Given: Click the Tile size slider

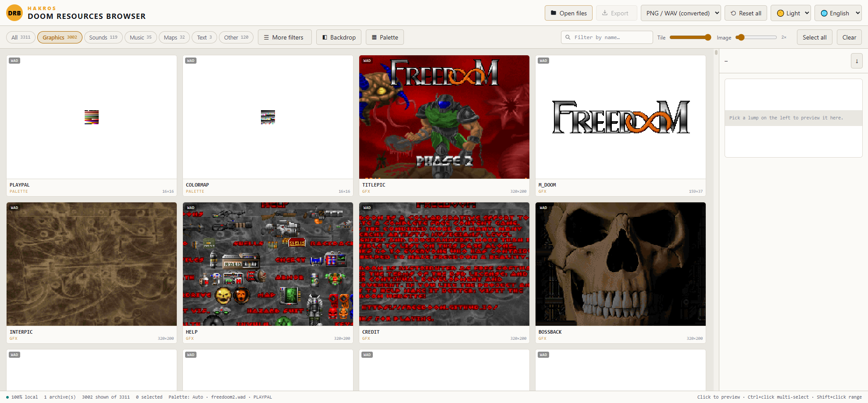Looking at the screenshot, I should pyautogui.click(x=690, y=37).
